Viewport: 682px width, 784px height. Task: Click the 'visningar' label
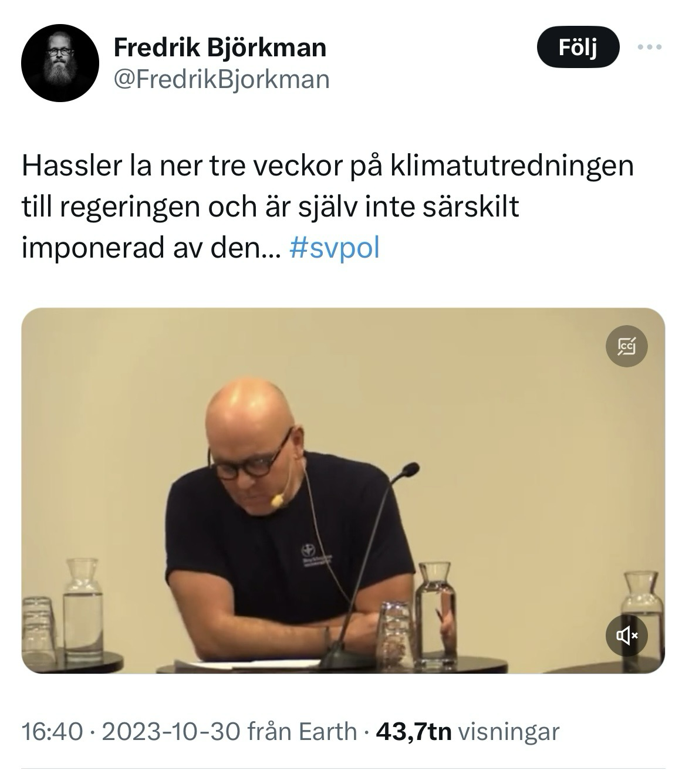[x=508, y=731]
